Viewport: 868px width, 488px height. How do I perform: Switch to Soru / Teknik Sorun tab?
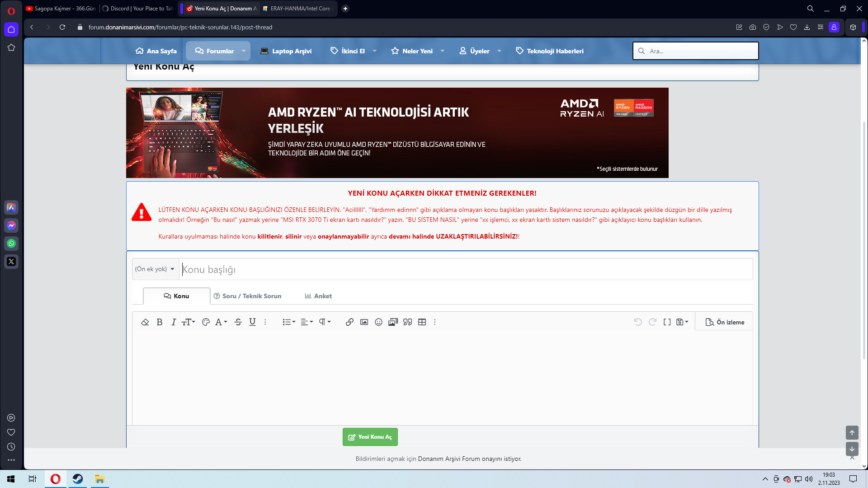(247, 296)
